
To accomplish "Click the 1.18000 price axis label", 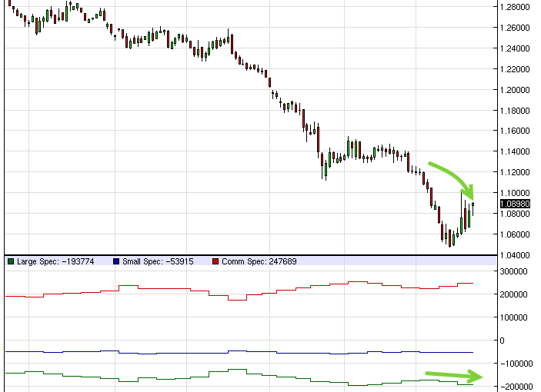I will coord(515,111).
